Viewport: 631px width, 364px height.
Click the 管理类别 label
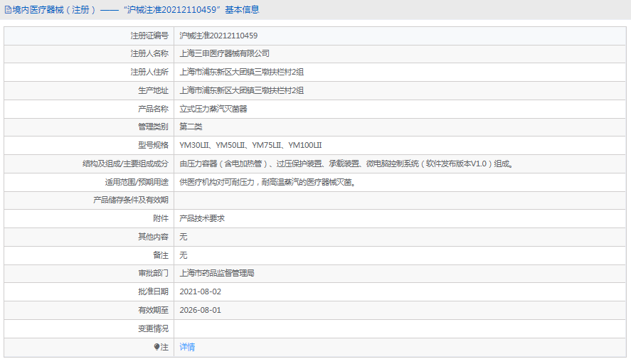(154, 127)
